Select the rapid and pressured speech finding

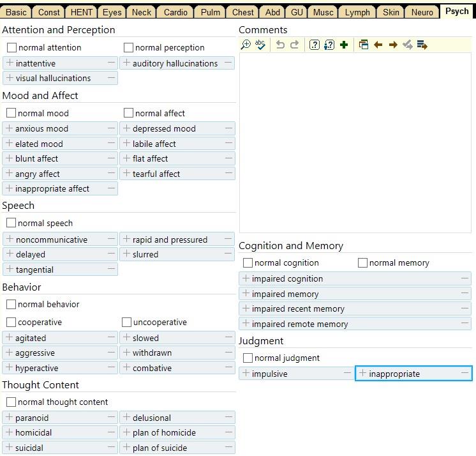pos(170,239)
